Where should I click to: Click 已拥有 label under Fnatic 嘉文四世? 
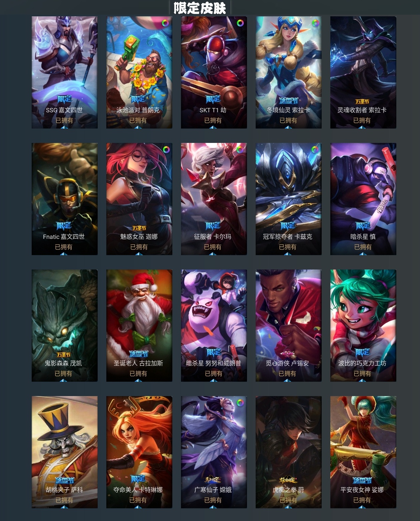64,247
